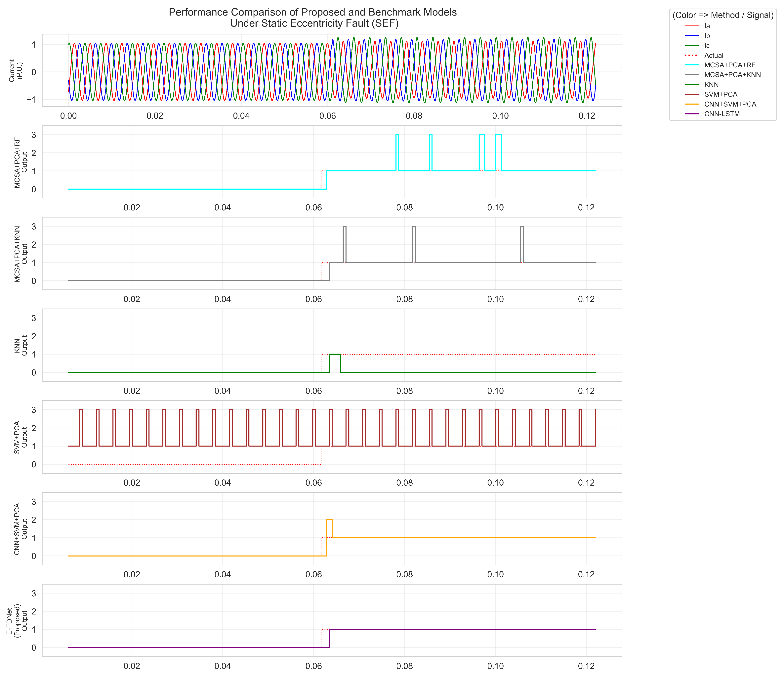
Task: Click the CNN+SVM+PCA Output y-axis label
Action: click(x=21, y=529)
